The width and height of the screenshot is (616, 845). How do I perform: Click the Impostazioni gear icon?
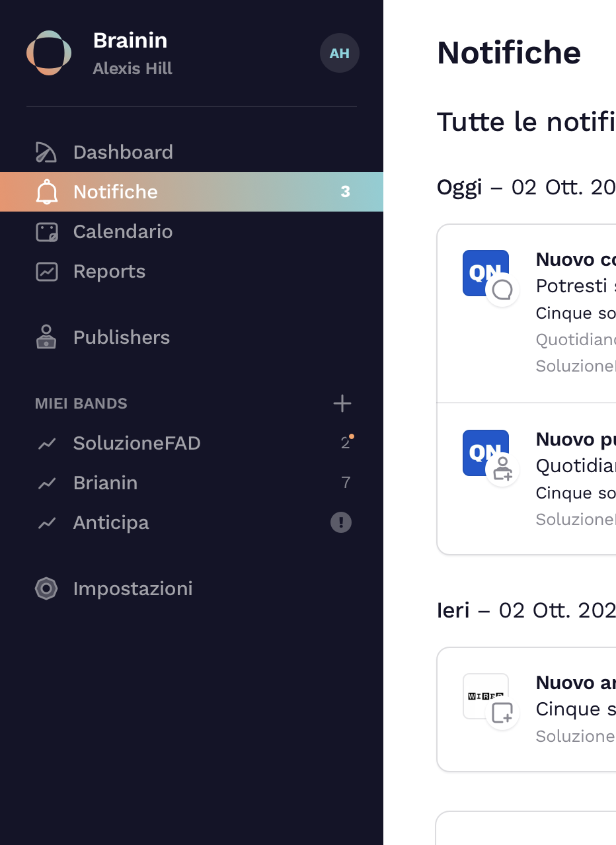[46, 588]
